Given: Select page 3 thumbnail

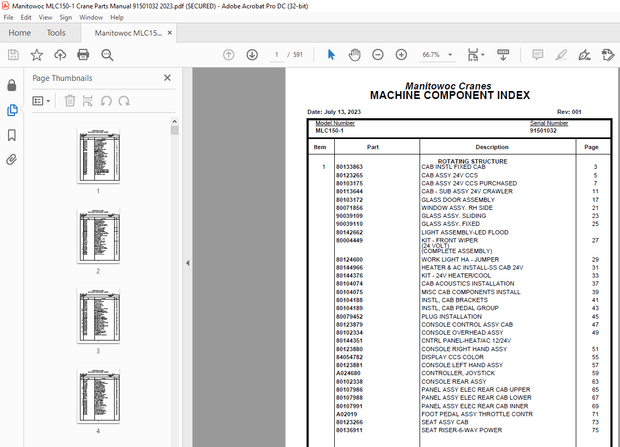Looking at the screenshot, I should pos(98,316).
